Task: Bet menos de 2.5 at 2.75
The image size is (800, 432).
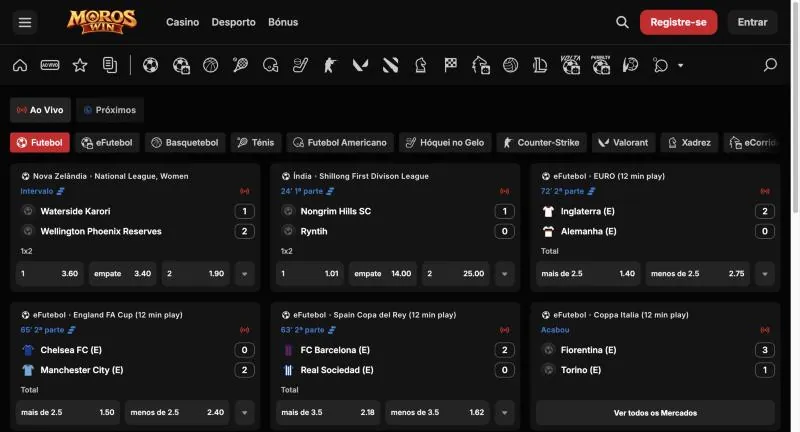Action: point(697,274)
